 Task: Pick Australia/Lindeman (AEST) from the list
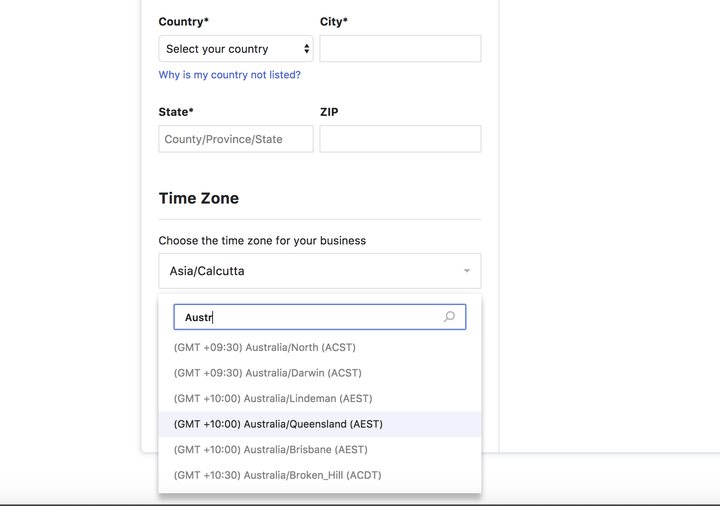pyautogui.click(x=270, y=398)
